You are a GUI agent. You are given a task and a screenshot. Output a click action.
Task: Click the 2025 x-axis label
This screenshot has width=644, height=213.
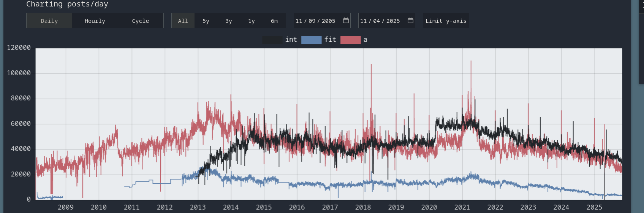click(595, 207)
